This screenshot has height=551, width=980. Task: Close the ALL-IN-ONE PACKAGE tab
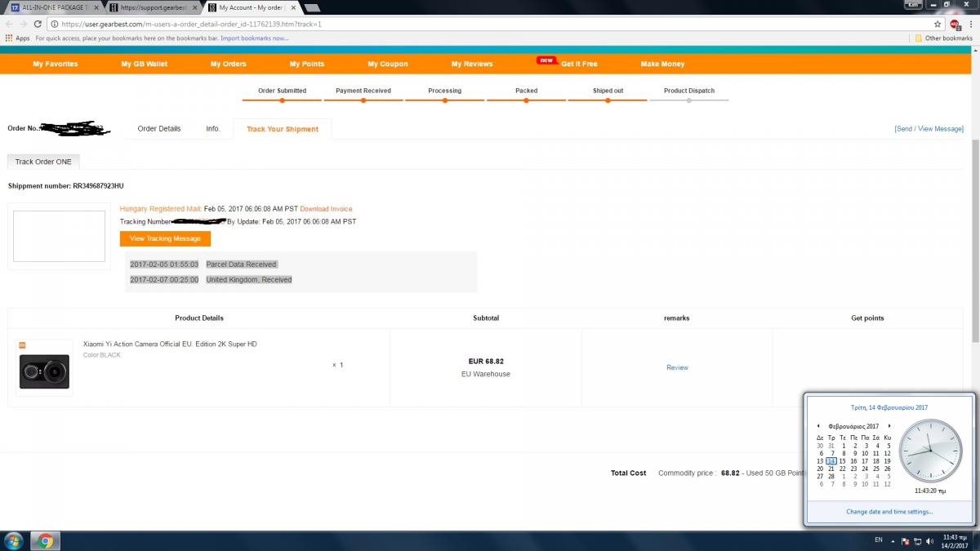[x=97, y=7]
